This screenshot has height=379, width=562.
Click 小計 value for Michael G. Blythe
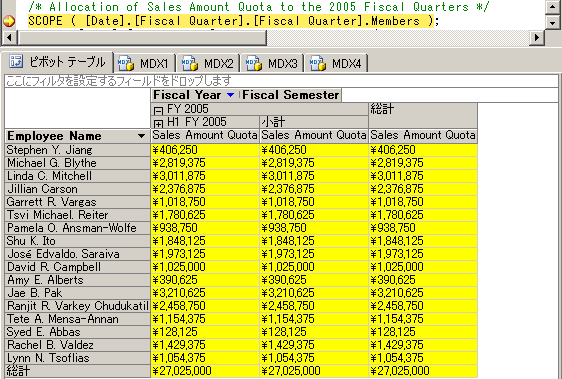(314, 163)
